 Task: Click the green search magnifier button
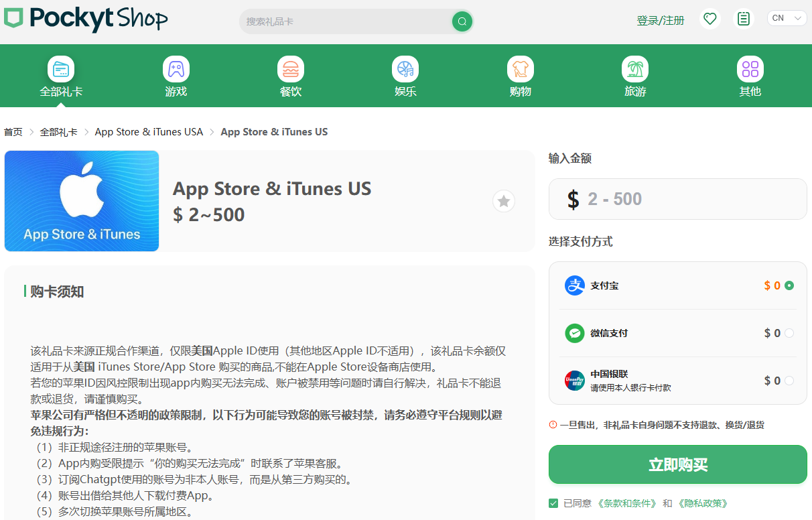462,21
